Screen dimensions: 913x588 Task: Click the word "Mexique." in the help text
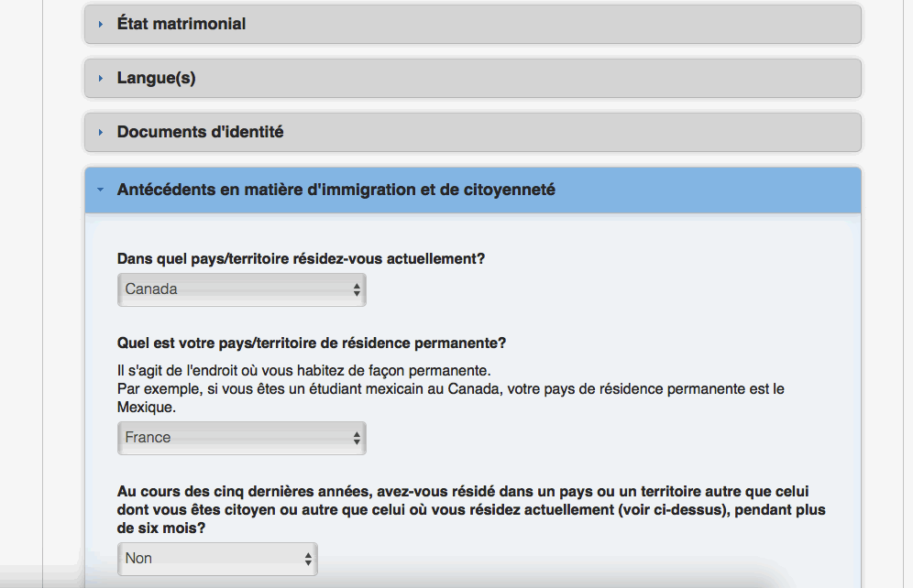(146, 408)
